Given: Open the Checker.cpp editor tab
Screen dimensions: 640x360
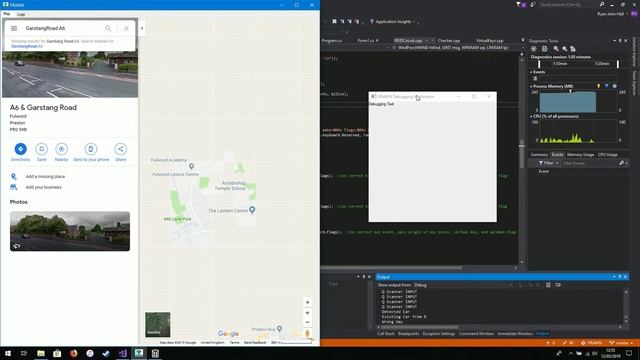Looking at the screenshot, I should (449, 40).
